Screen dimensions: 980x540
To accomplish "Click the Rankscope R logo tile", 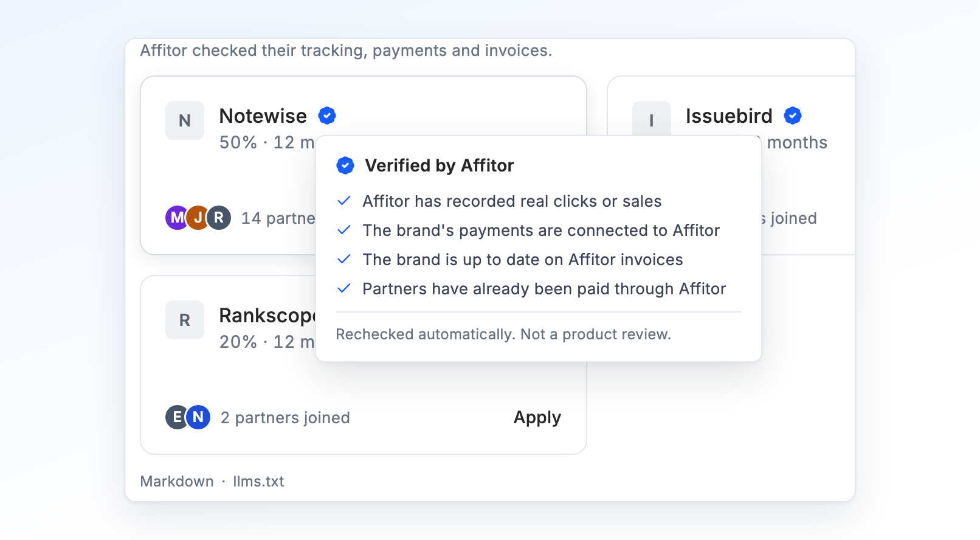I will [x=185, y=320].
